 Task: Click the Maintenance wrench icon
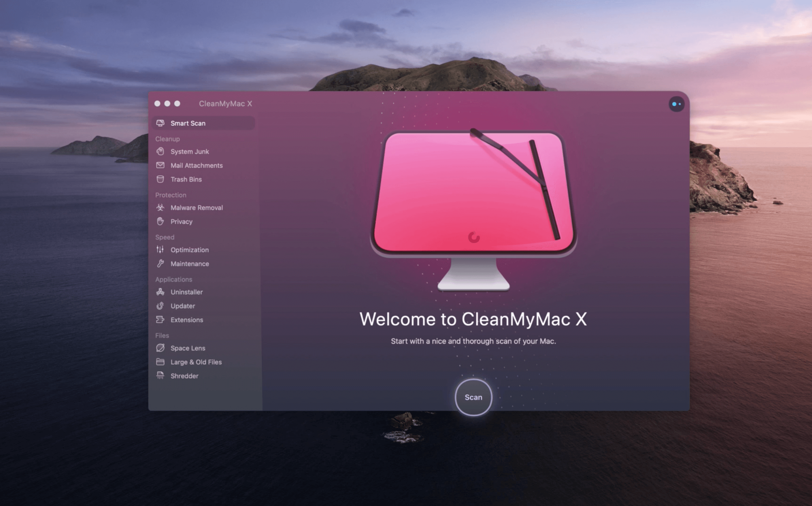coord(160,264)
